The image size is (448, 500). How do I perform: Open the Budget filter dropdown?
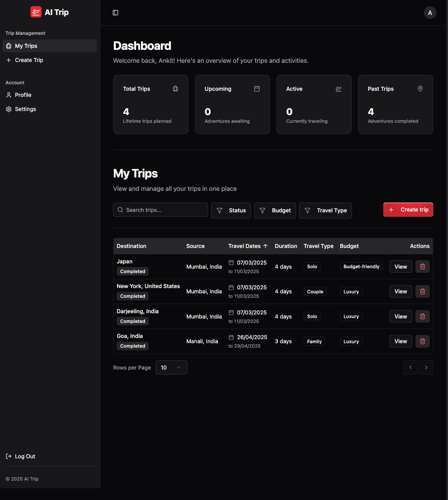275,210
